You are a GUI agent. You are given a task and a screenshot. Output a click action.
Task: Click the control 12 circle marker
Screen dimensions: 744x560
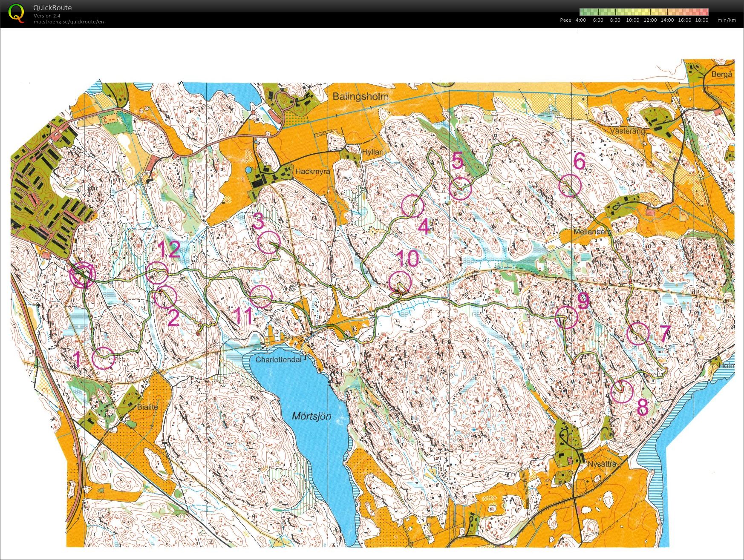(157, 273)
